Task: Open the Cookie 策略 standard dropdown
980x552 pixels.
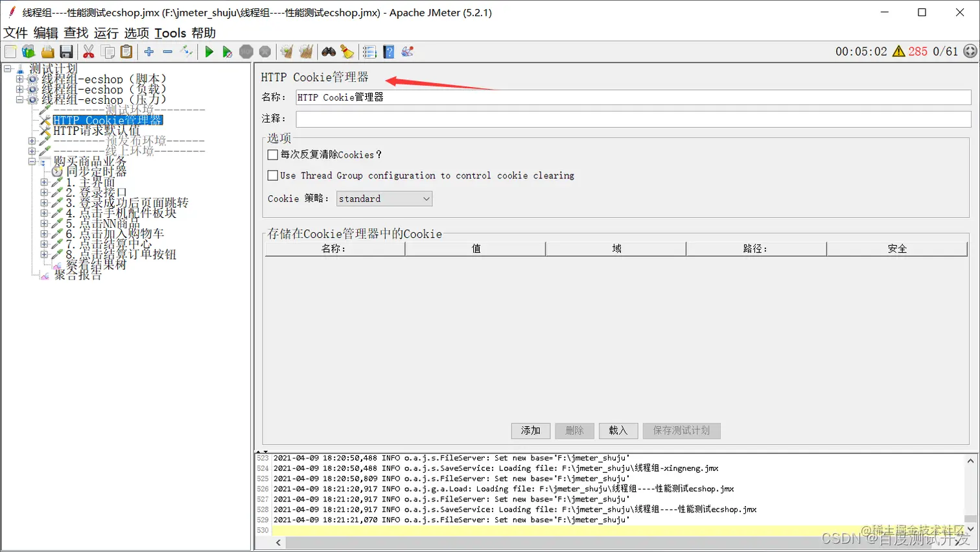Action: 384,198
